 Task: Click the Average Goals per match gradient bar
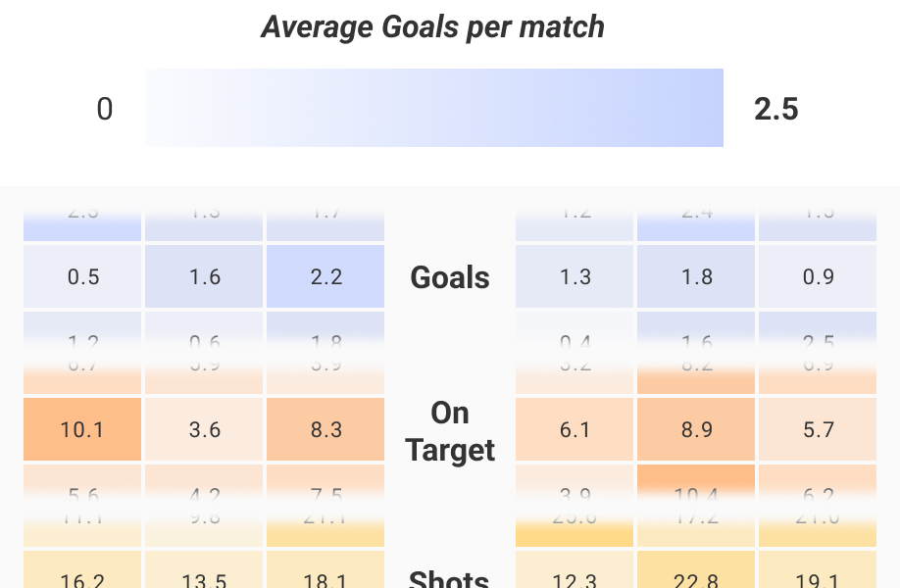433,108
